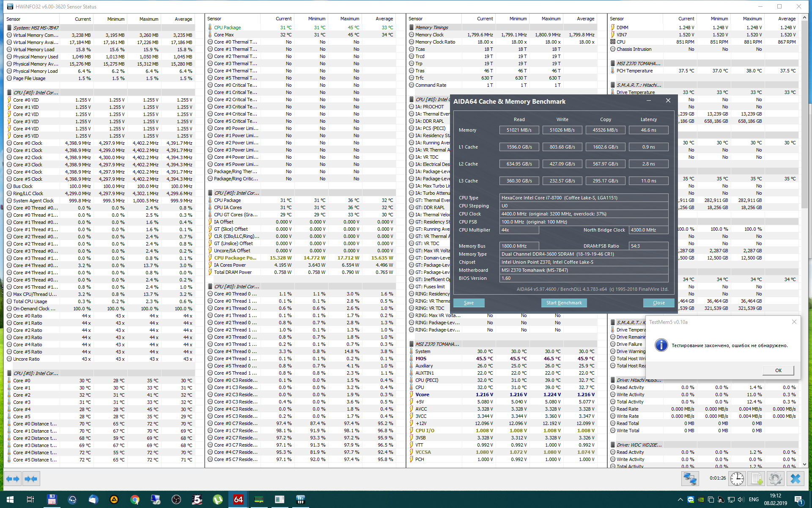Image resolution: width=812 pixels, height=508 pixels.
Task: Open sensor settings gear icon
Action: pyautogui.click(x=775, y=479)
